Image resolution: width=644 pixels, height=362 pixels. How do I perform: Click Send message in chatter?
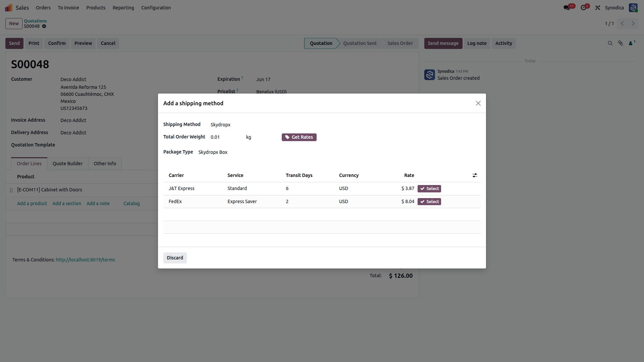[x=443, y=43]
